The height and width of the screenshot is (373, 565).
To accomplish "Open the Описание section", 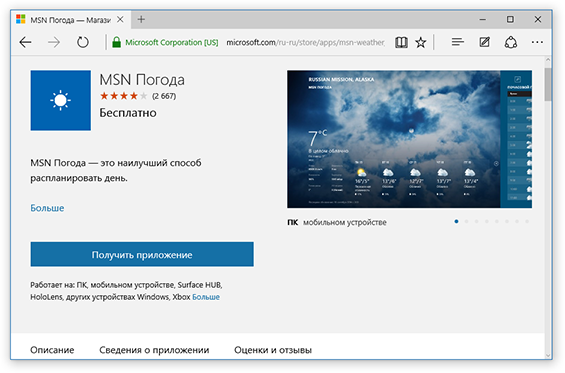I will tap(52, 350).
